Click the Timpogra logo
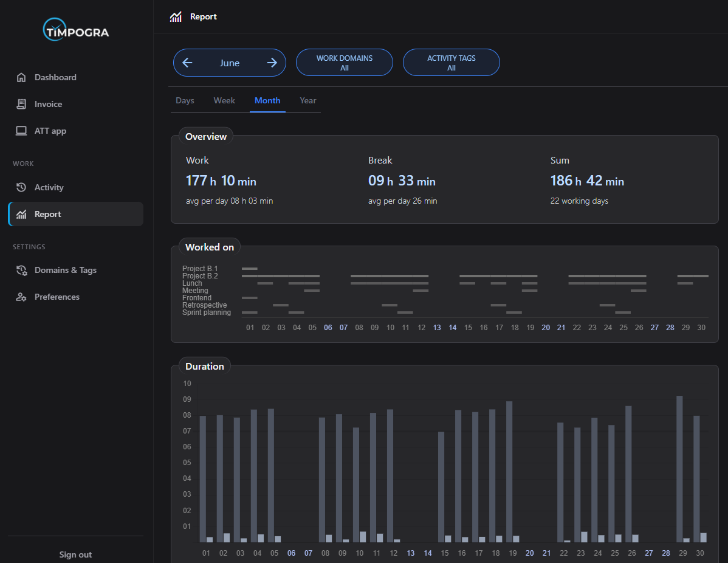 tap(76, 30)
